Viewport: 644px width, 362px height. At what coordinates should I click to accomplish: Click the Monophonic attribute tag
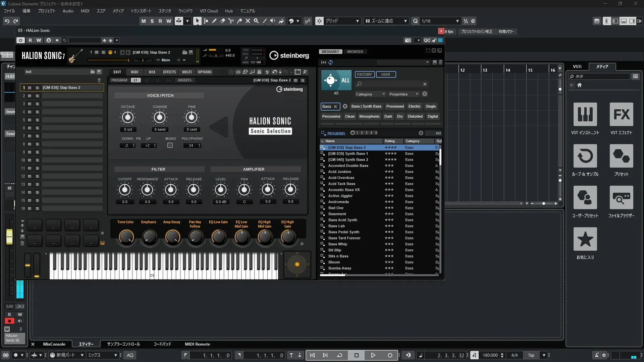[x=369, y=116]
